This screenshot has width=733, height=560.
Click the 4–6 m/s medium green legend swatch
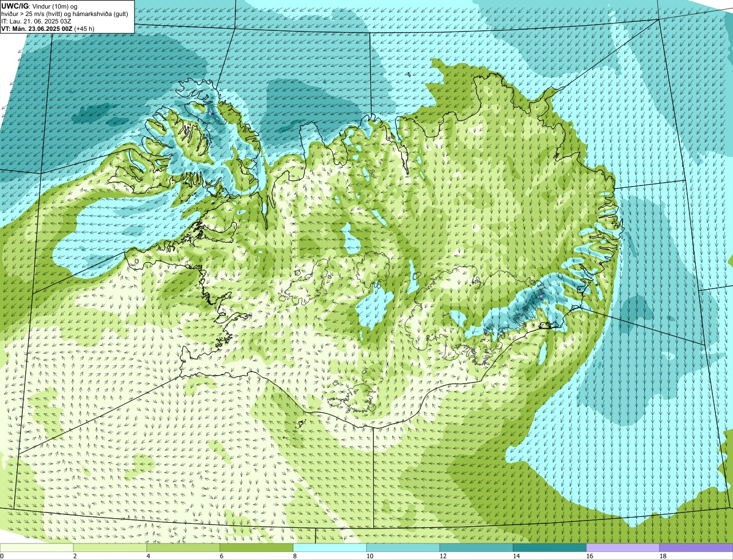[x=183, y=547]
